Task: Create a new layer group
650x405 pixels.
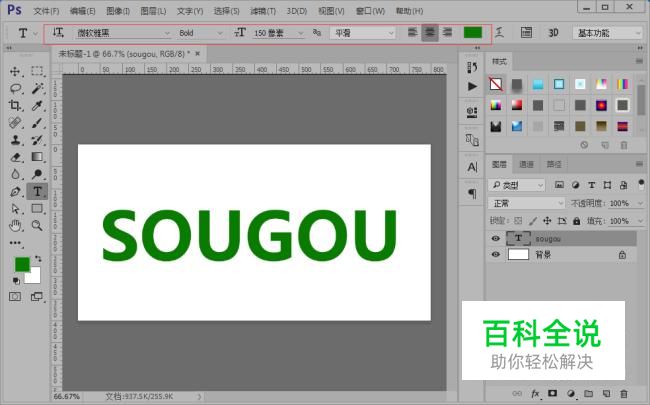Action: tap(589, 393)
